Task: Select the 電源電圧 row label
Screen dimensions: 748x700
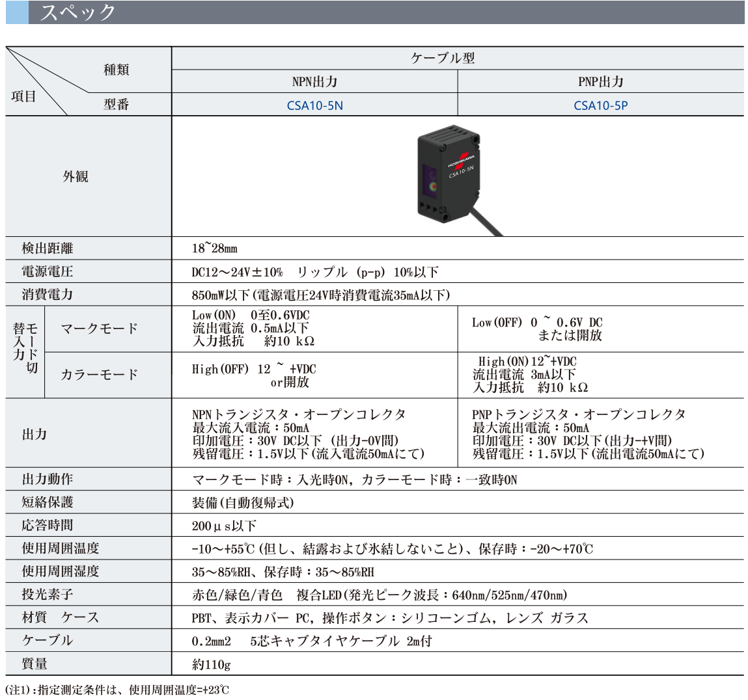Action: (48, 271)
